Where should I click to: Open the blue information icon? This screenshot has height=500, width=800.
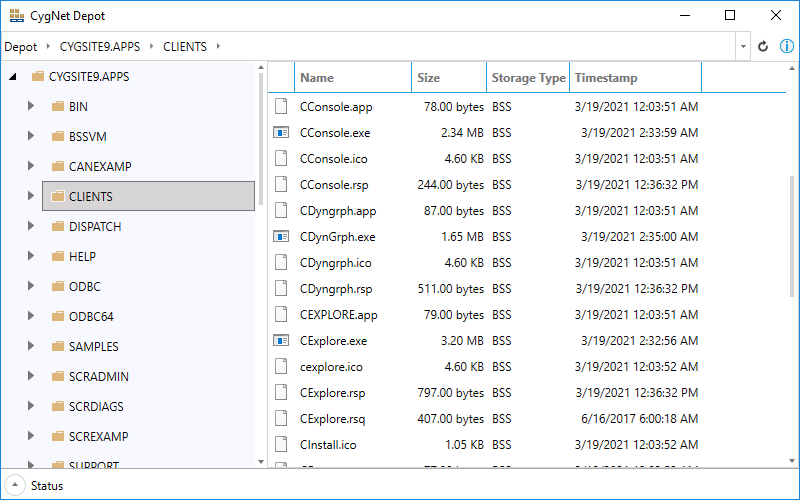pyautogui.click(x=787, y=46)
